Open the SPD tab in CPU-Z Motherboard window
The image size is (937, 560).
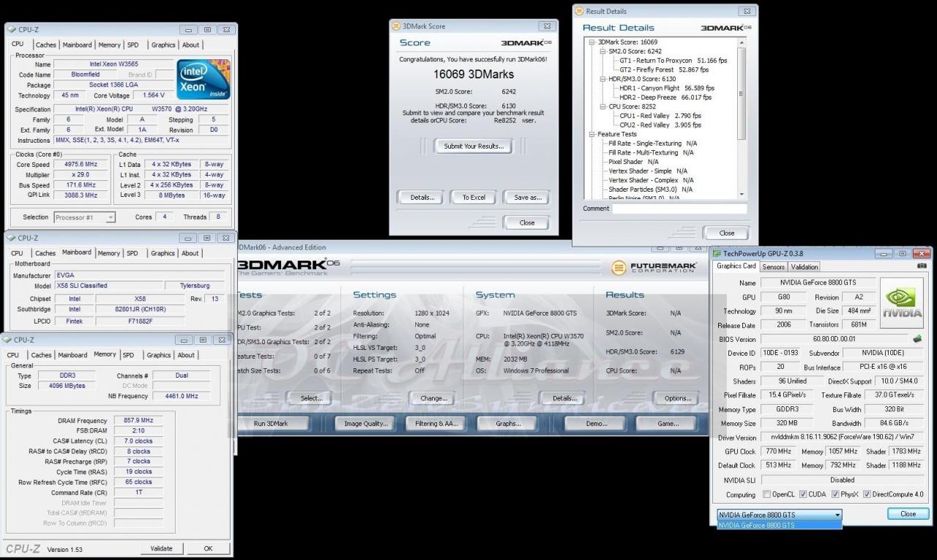click(132, 253)
